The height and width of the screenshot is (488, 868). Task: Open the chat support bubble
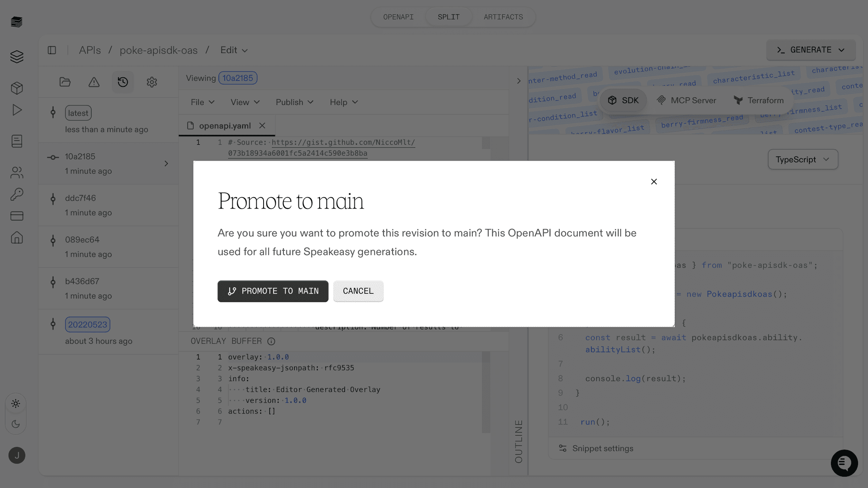[844, 463]
